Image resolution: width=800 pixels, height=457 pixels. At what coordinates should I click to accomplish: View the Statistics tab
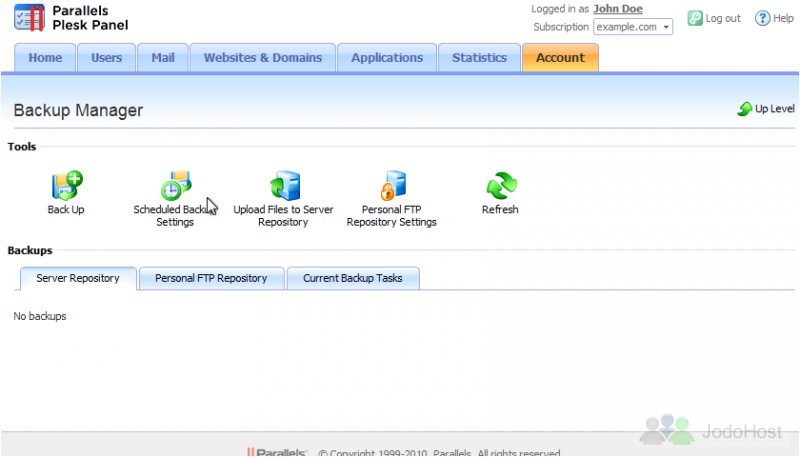coord(479,58)
